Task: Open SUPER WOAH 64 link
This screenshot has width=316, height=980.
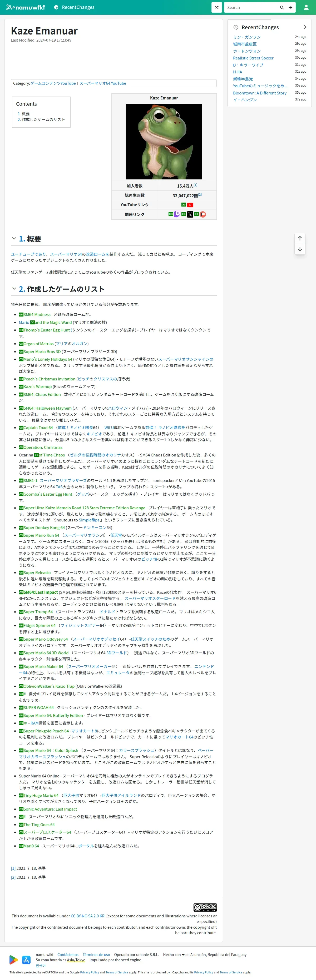Action: (37, 708)
